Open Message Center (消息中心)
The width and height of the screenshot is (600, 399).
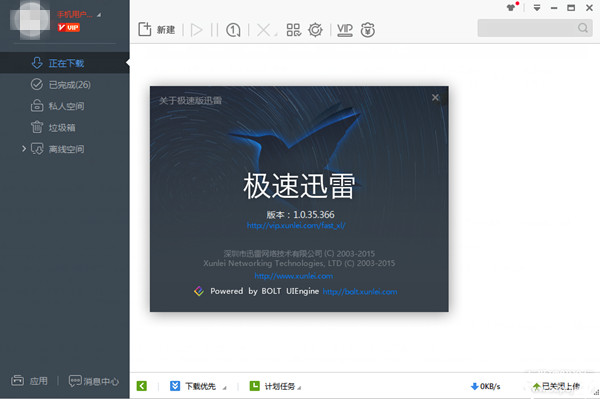click(x=94, y=381)
